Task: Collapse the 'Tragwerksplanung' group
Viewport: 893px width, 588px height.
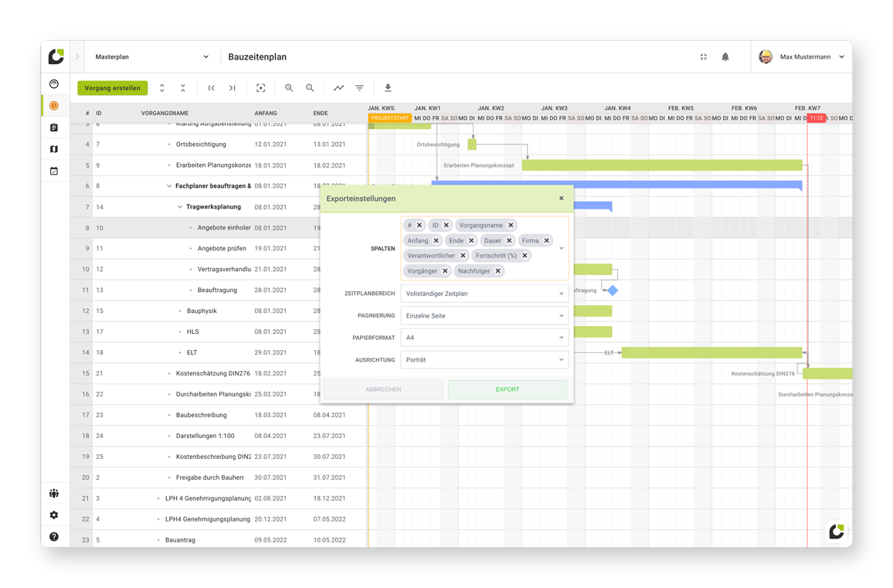Action: [x=180, y=207]
